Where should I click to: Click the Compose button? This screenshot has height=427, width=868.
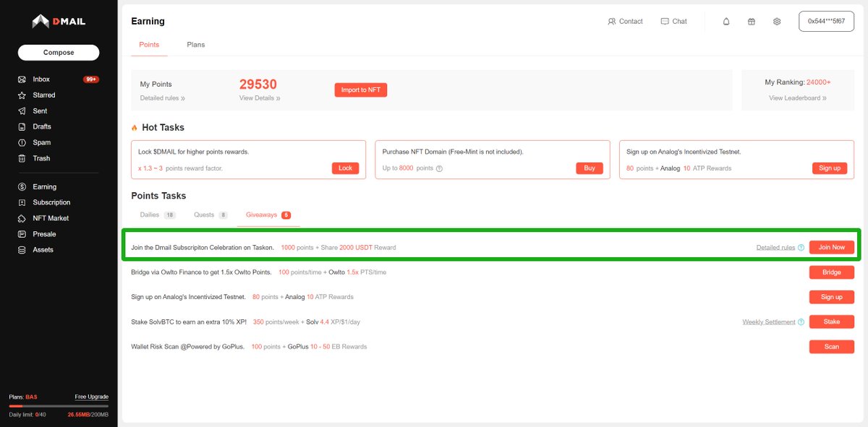coord(59,53)
